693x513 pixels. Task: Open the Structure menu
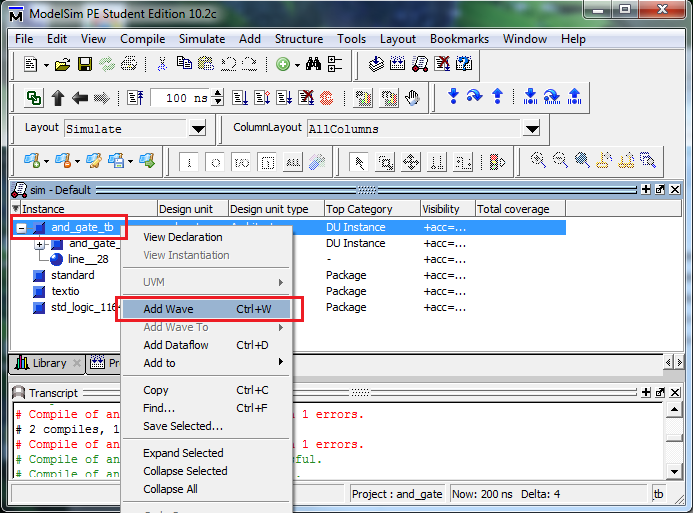point(299,39)
